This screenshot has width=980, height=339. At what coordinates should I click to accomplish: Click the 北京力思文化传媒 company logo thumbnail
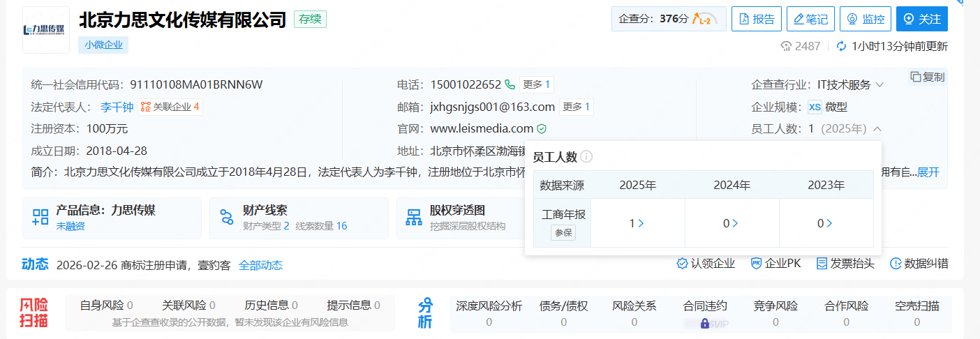(46, 30)
